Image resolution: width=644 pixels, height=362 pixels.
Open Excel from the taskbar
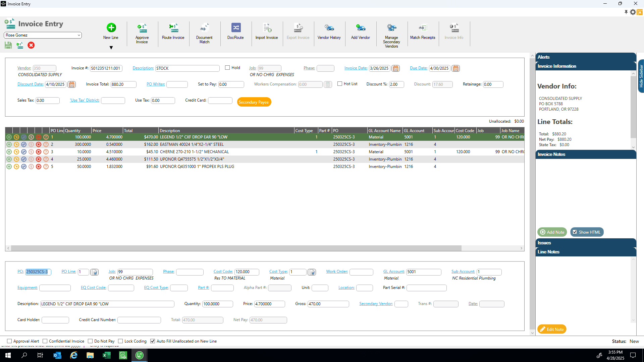click(107, 355)
